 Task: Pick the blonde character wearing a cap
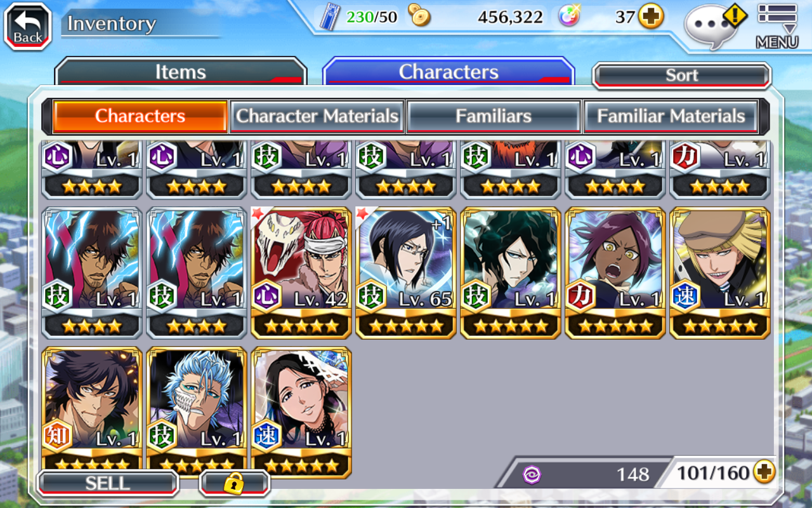720,272
